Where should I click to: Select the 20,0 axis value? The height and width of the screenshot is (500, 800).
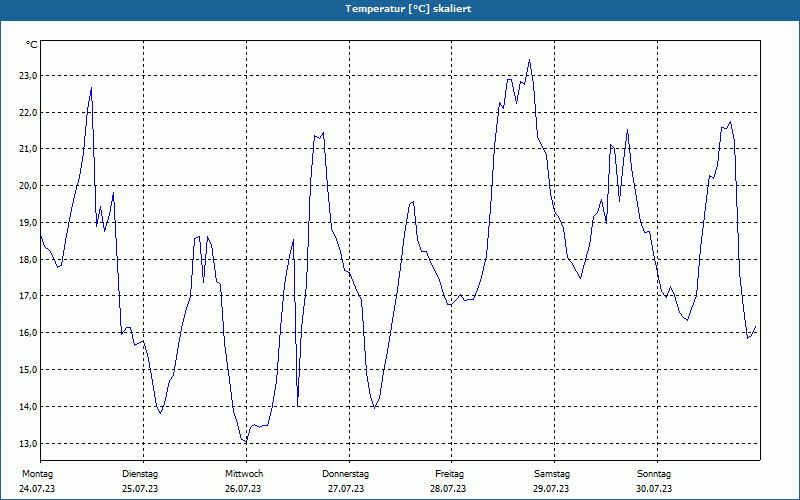[28, 185]
